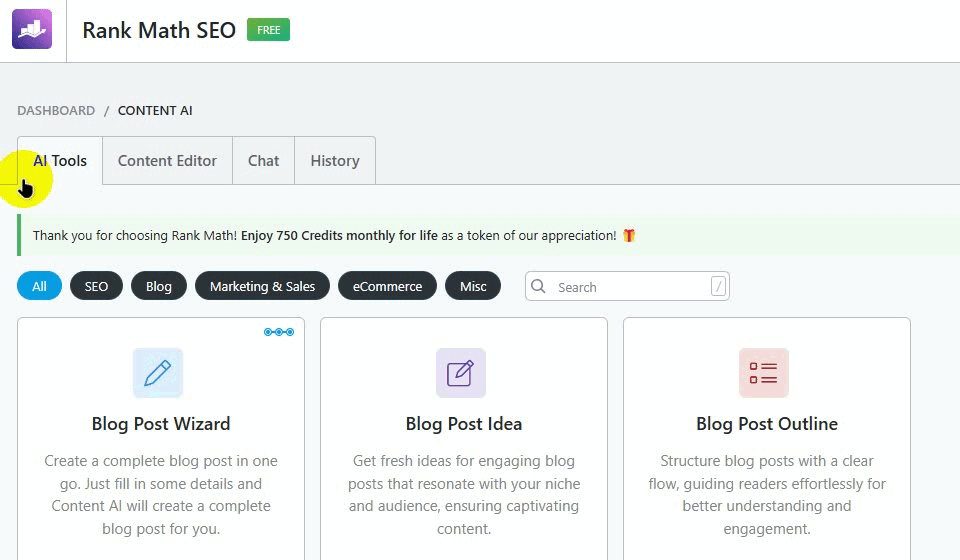Navigate to Dashboard breadcrumb link
The width and height of the screenshot is (960, 560).
pos(56,111)
